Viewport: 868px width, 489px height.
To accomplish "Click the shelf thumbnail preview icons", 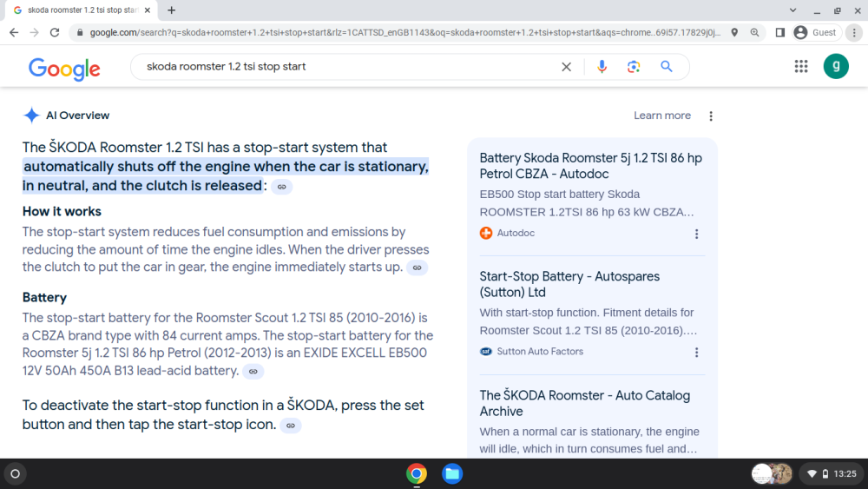I will pyautogui.click(x=772, y=473).
